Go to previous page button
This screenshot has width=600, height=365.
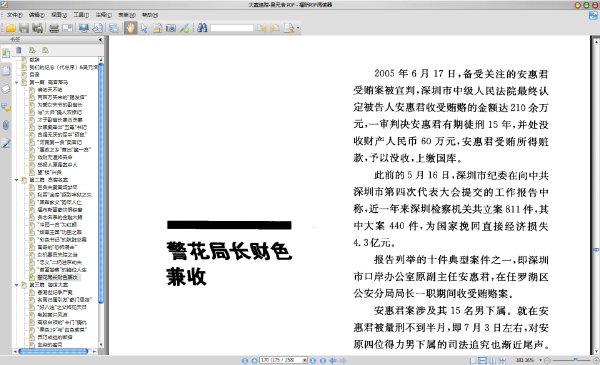(254, 360)
